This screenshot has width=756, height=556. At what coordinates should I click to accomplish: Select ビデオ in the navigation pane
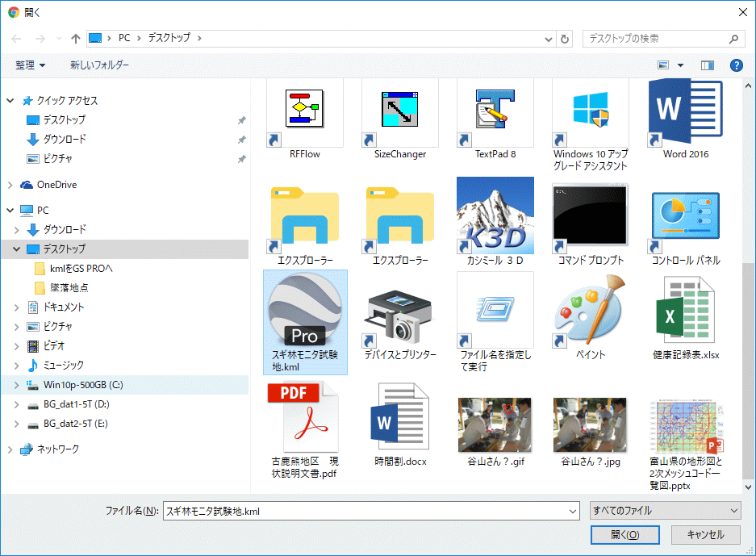pyautogui.click(x=53, y=345)
